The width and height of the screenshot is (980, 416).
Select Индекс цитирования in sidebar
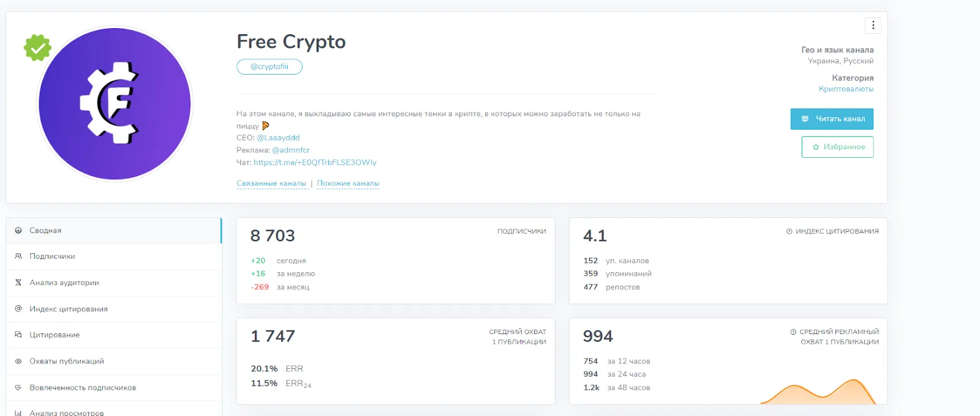pyautogui.click(x=114, y=309)
